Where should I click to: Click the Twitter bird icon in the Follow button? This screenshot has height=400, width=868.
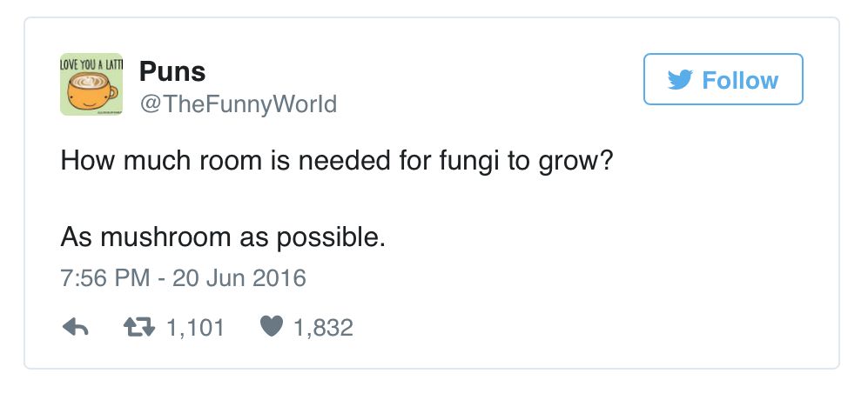(x=679, y=80)
